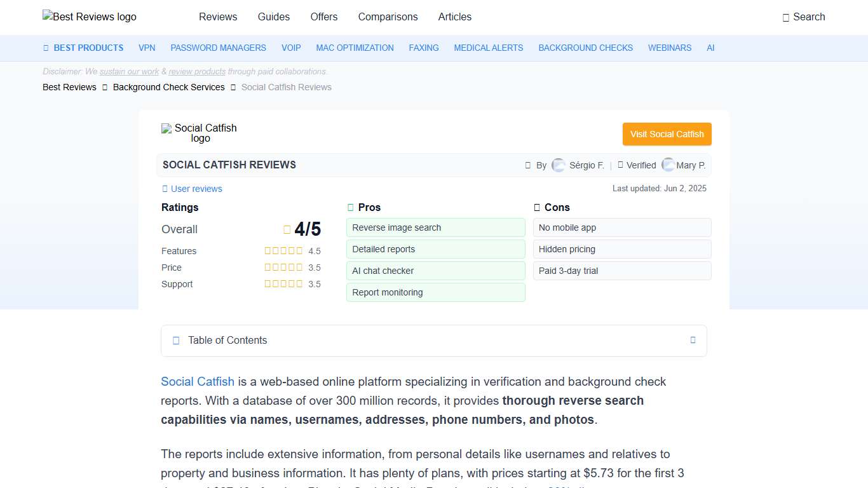Expand the Table of Contents chevron
The image size is (868, 488).
tap(693, 340)
